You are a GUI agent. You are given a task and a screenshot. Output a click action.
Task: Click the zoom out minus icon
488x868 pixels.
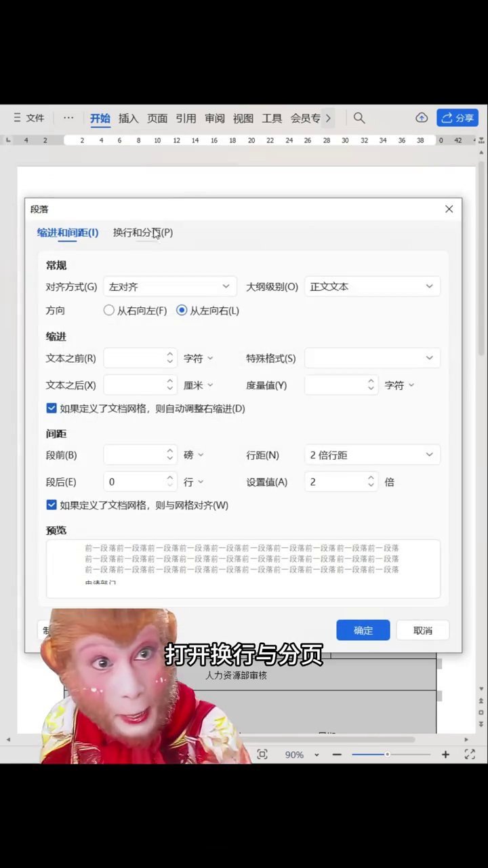pyautogui.click(x=337, y=754)
